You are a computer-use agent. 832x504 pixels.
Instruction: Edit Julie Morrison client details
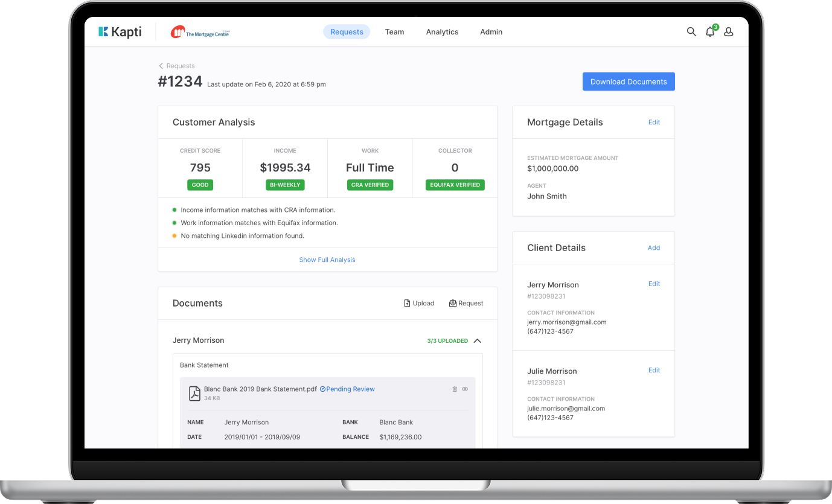tap(654, 370)
